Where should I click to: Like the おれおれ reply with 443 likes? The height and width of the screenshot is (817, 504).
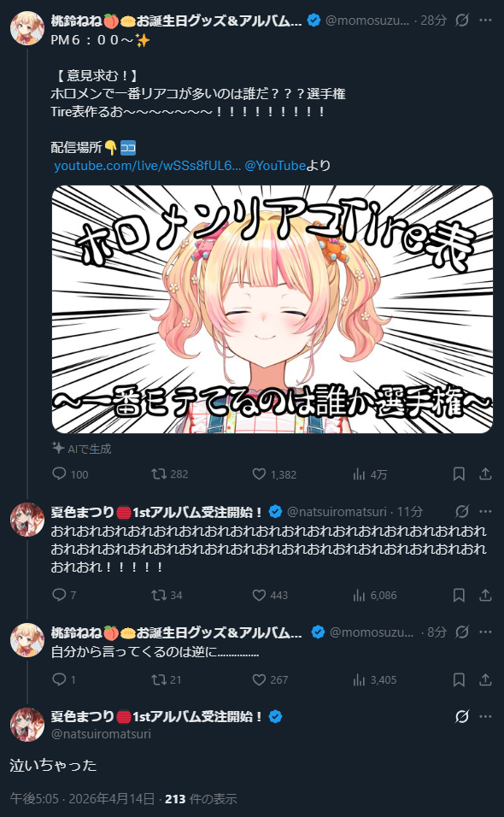[270, 595]
